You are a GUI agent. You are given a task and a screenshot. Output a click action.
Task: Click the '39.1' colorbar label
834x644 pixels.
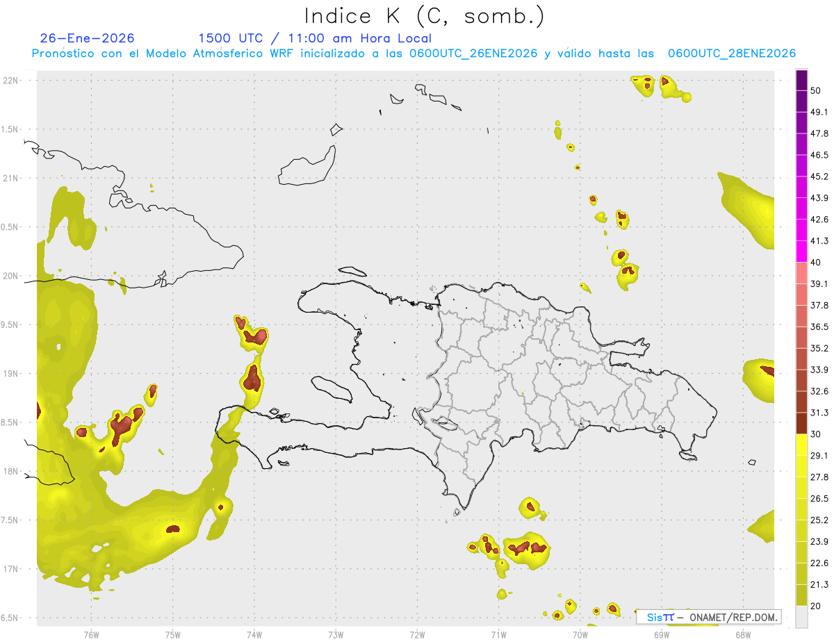[819, 283]
